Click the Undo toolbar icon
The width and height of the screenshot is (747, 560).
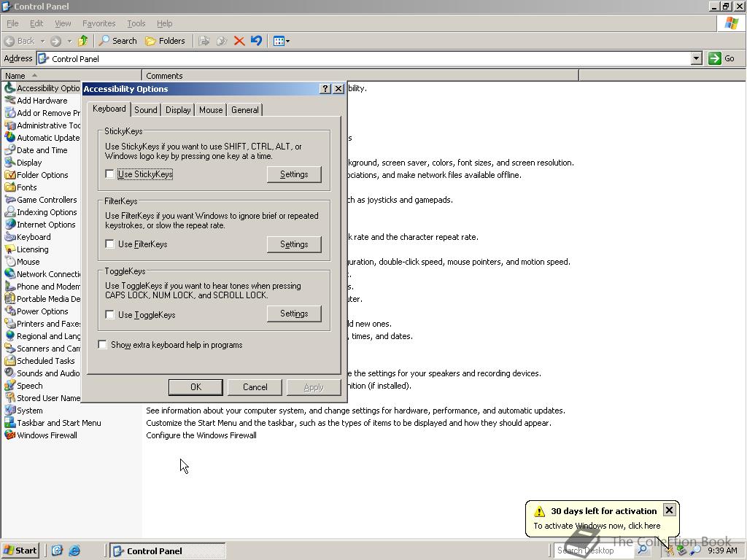pos(256,41)
